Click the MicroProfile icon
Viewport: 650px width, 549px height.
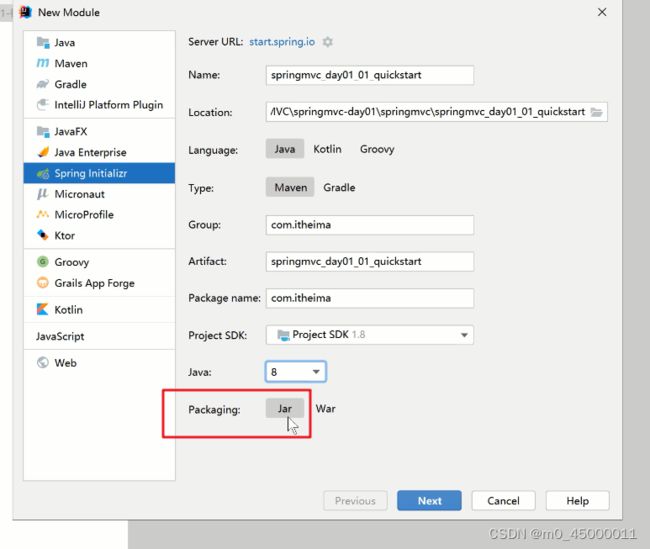43,214
